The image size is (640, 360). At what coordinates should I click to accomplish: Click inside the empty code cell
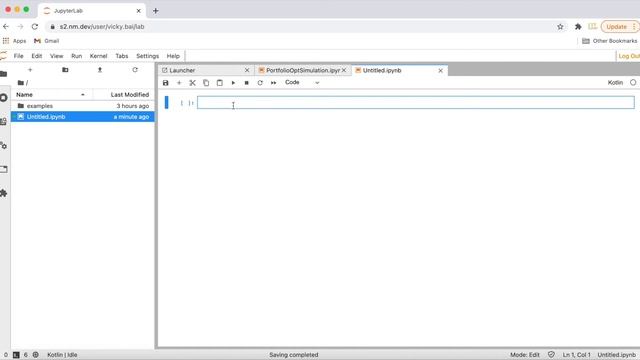click(416, 102)
